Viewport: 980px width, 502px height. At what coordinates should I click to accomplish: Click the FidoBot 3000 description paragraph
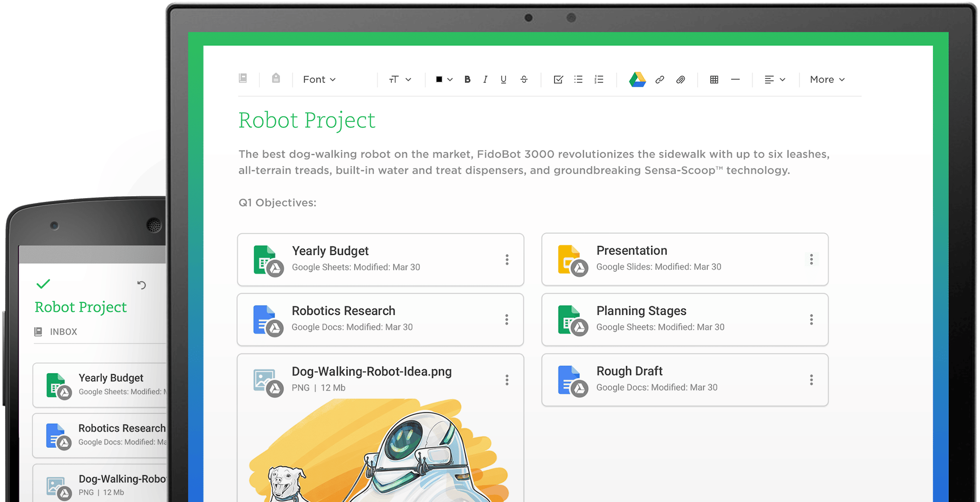pos(534,162)
